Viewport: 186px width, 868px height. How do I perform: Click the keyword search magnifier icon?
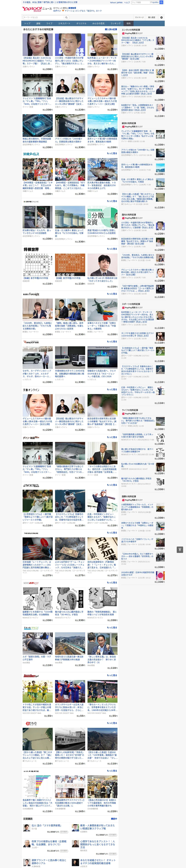[x=66, y=17]
